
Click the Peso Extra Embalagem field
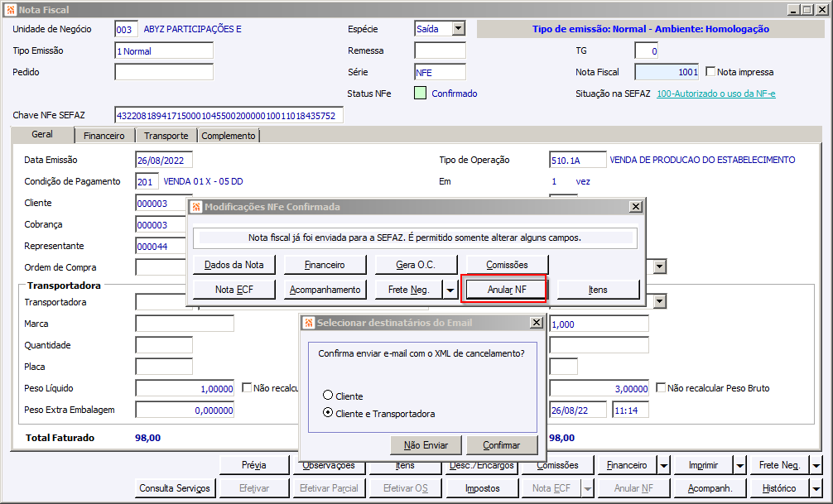click(185, 410)
